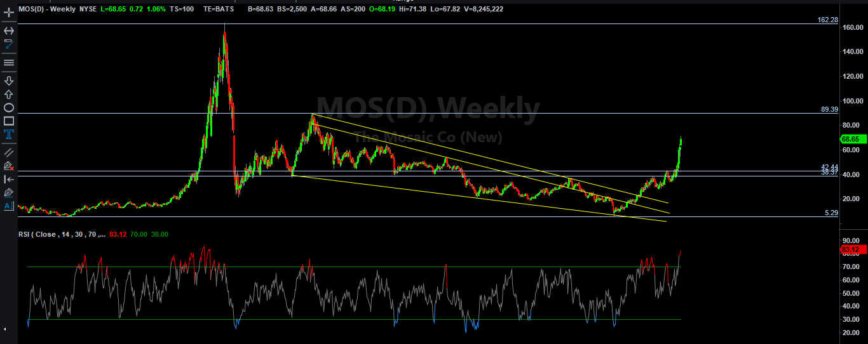Click the green 70.00 RSI overbought value
The width and height of the screenshot is (868, 344).
click(x=139, y=234)
